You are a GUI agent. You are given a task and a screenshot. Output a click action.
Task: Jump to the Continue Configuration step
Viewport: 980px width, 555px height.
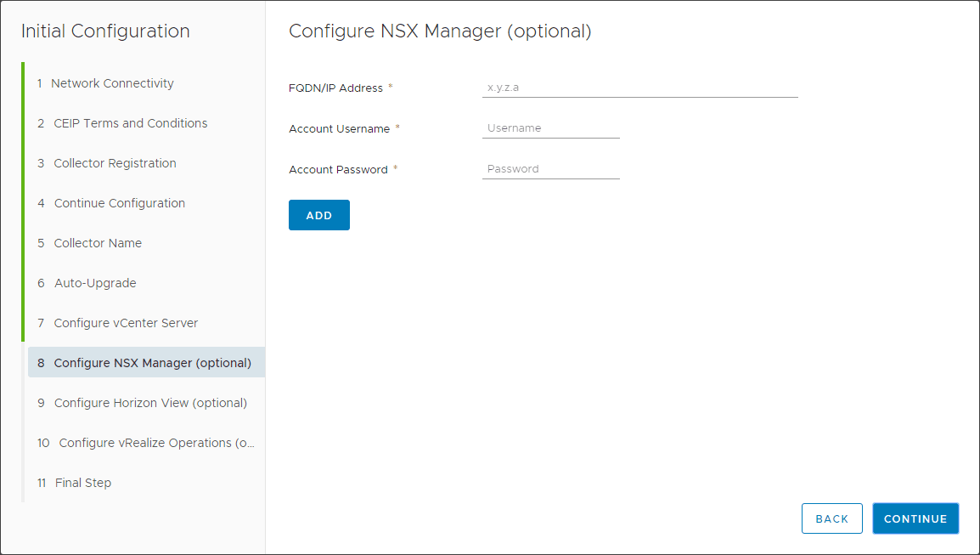[119, 203]
